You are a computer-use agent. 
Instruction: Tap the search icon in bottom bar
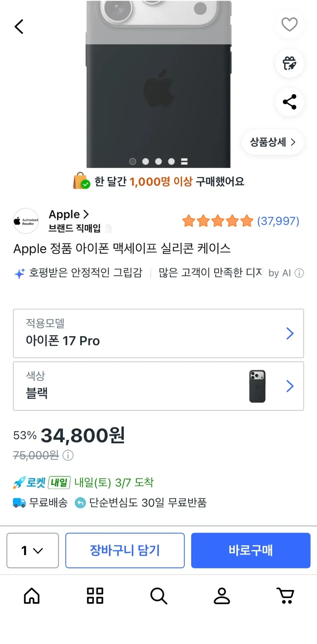pos(158,596)
